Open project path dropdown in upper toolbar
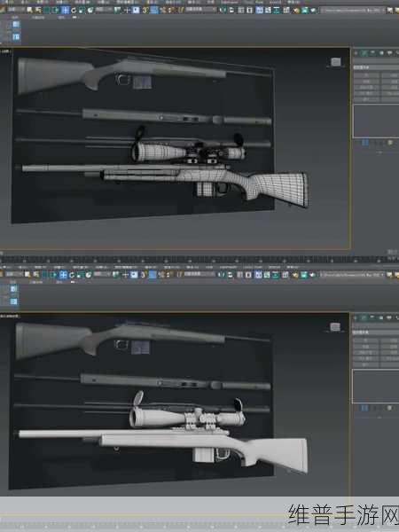The image size is (399, 532). [x=353, y=10]
